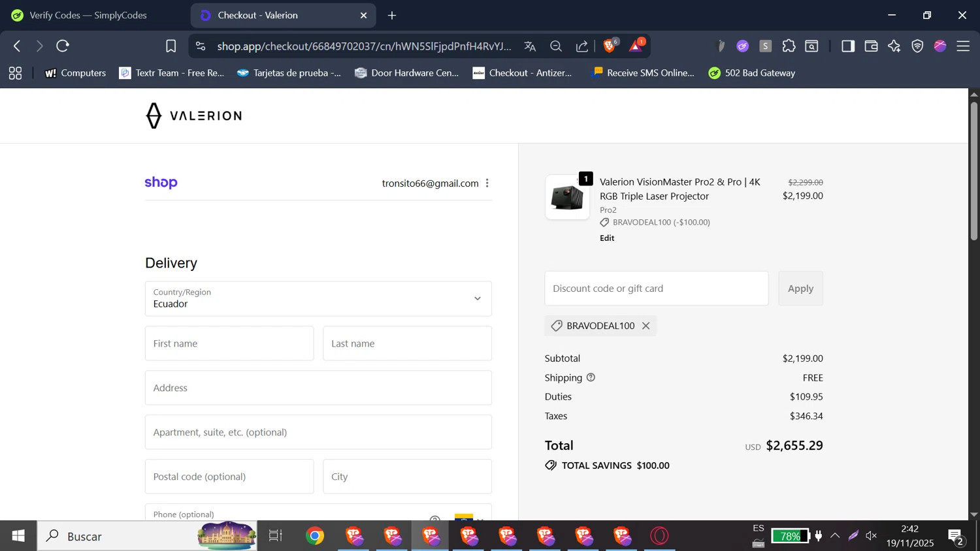This screenshot has width=980, height=551.
Task: Click the page vertical scrollbar thumb
Action: [x=973, y=171]
